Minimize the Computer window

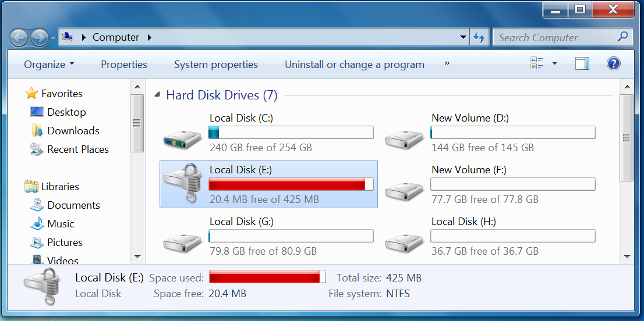pos(555,9)
